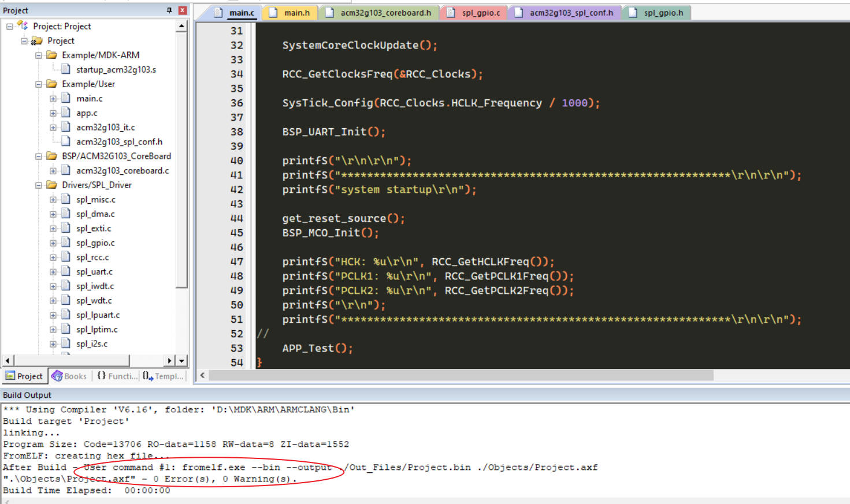Click the APP_Test() call on line 53
850x504 pixels.
[317, 348]
